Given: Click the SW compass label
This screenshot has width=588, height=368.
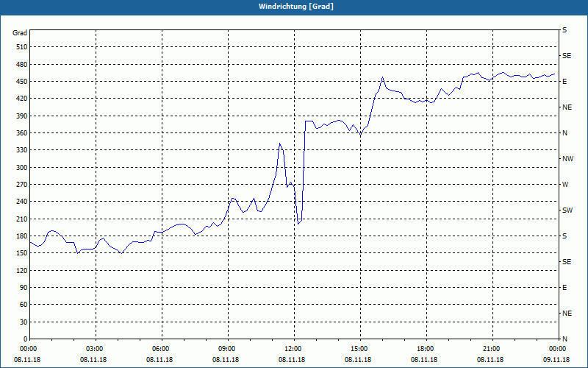Looking at the screenshot, I should (x=567, y=210).
